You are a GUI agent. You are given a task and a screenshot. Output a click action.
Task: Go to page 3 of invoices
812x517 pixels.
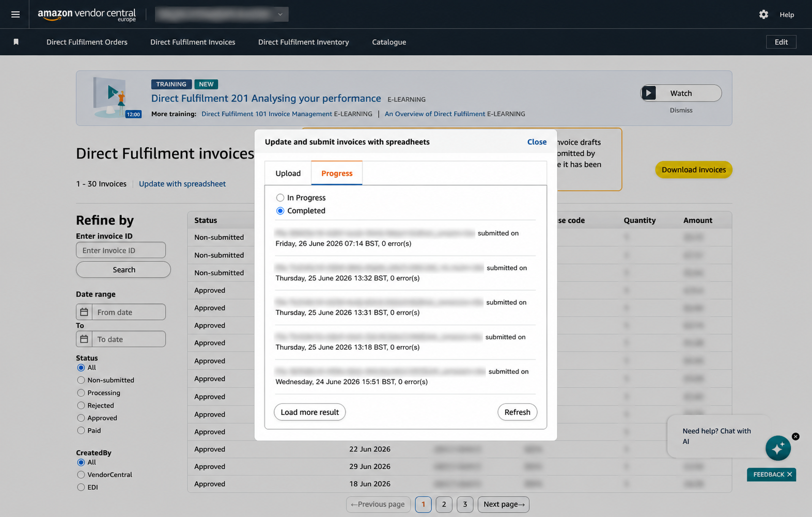point(465,504)
